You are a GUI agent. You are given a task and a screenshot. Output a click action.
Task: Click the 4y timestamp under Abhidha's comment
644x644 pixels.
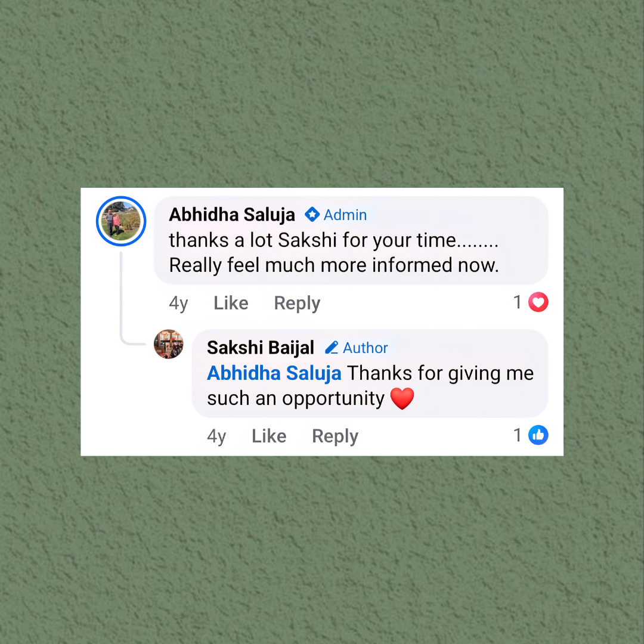(178, 304)
